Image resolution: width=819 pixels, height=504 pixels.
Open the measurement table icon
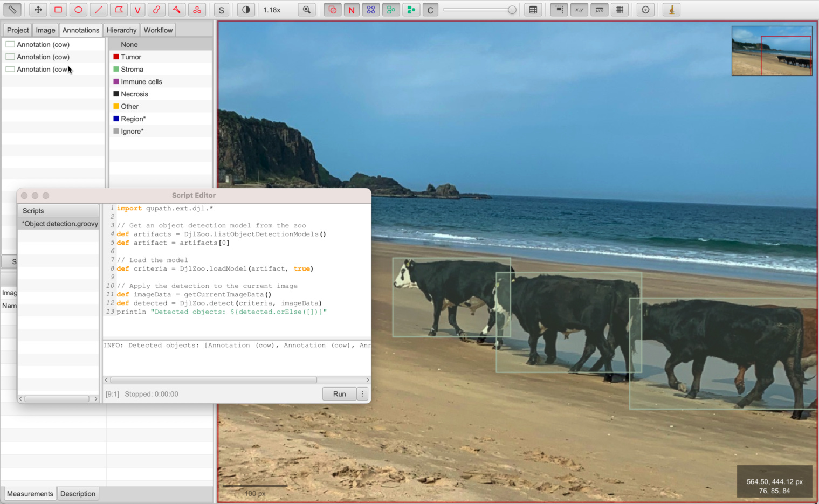pyautogui.click(x=533, y=10)
